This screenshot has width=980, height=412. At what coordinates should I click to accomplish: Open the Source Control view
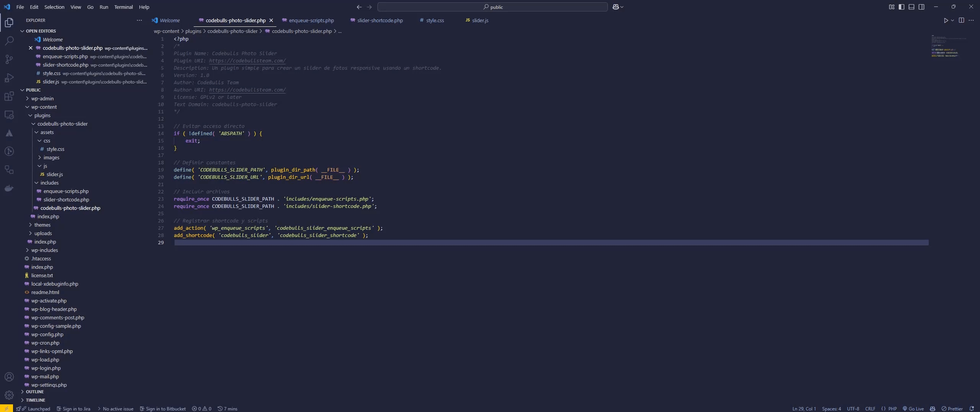[x=9, y=59]
